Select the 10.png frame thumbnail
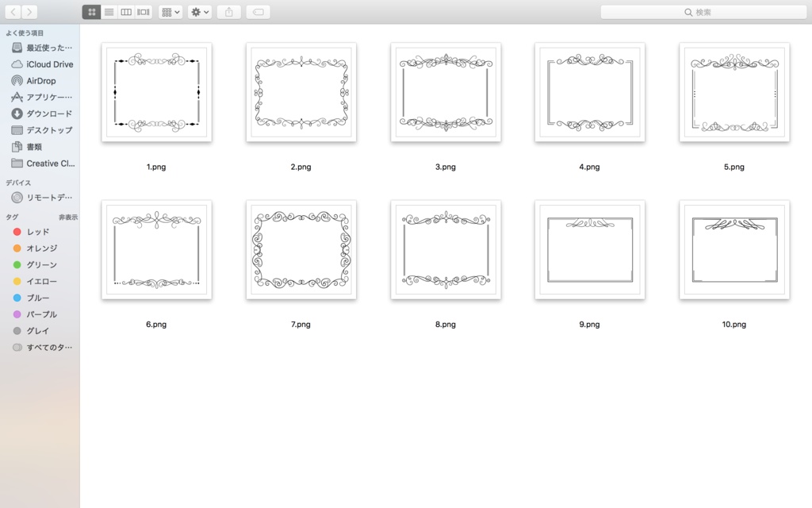The width and height of the screenshot is (812, 508). click(x=734, y=250)
